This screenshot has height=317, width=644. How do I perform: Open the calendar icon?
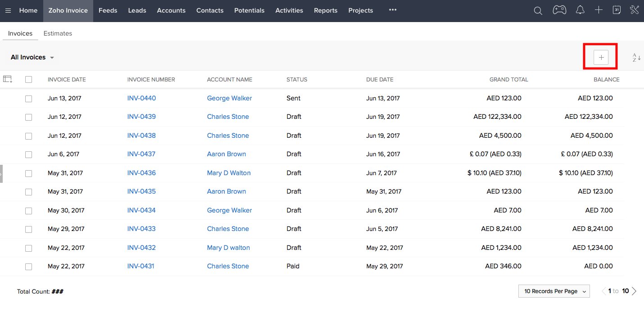[x=617, y=10]
